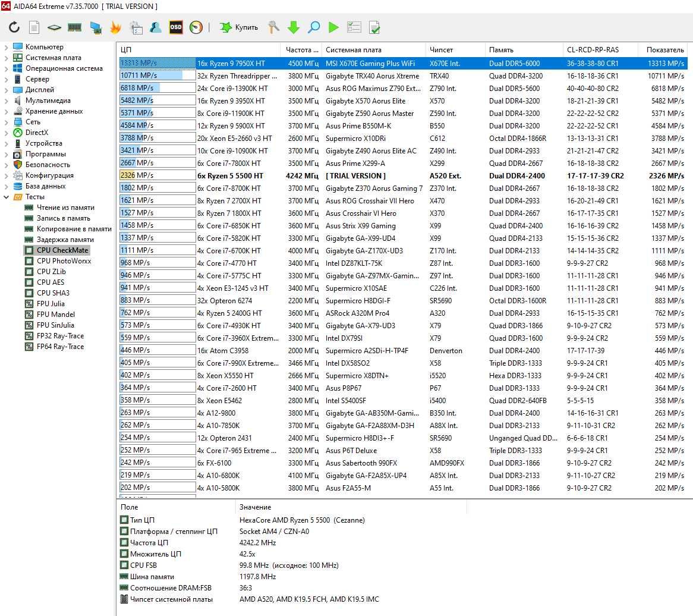The height and width of the screenshot is (616, 693).
Task: Expand the Системная плата tree node
Action: 6,58
